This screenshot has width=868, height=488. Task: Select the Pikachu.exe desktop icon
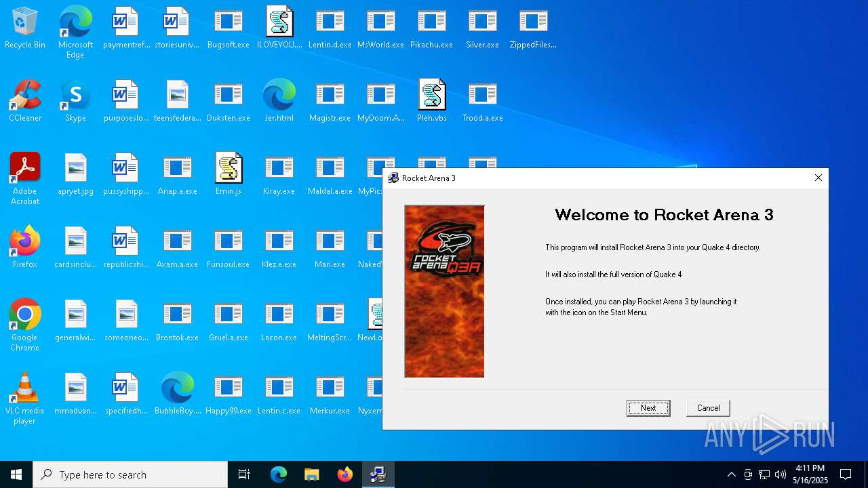point(431,28)
